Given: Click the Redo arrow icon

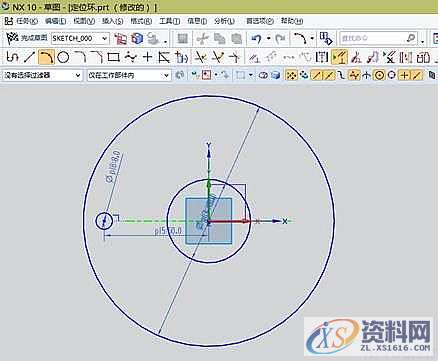Looking at the screenshot, I should click(281, 39).
